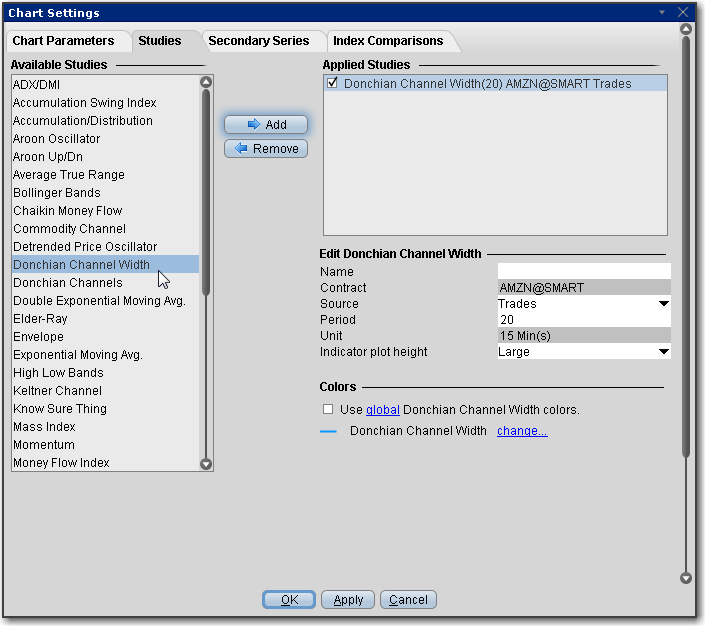Open the Source dropdown
The image size is (705, 626).
(663, 304)
